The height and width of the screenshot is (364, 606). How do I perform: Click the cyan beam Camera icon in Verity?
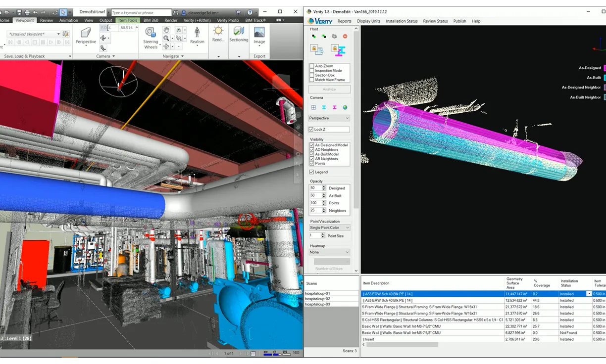coord(324,107)
